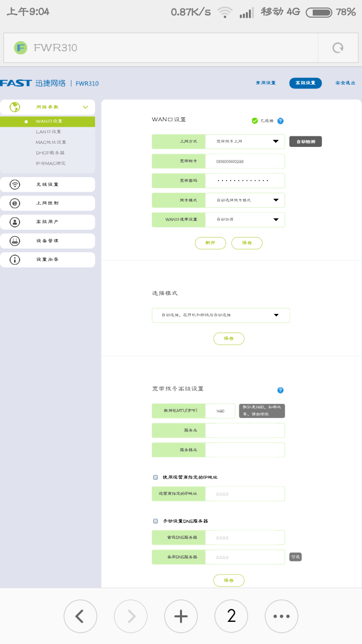Click the 宽带帐号 input field
The image size is (362, 644).
245,161
